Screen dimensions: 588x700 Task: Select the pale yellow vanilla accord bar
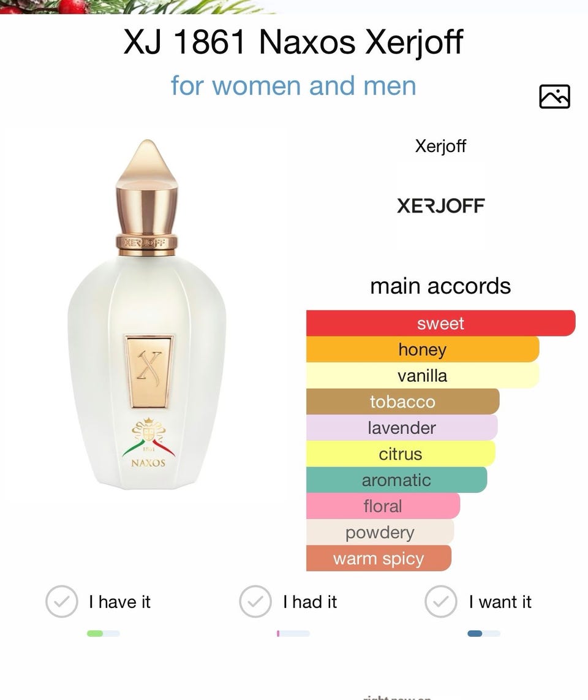tap(423, 376)
